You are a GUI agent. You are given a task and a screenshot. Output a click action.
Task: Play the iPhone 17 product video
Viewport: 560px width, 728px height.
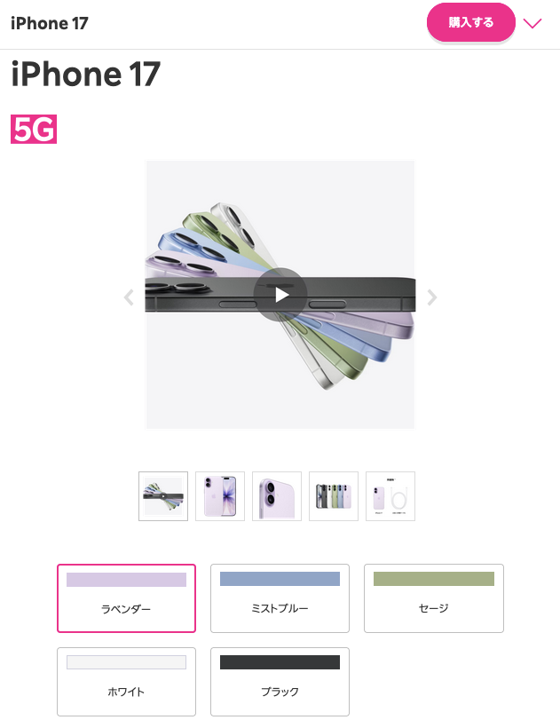[x=280, y=295]
